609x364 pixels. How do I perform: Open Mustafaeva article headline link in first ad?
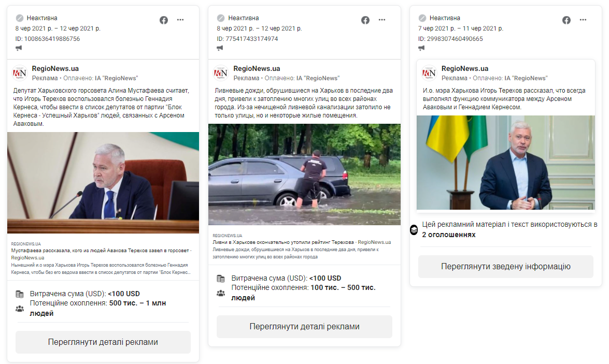(100, 254)
